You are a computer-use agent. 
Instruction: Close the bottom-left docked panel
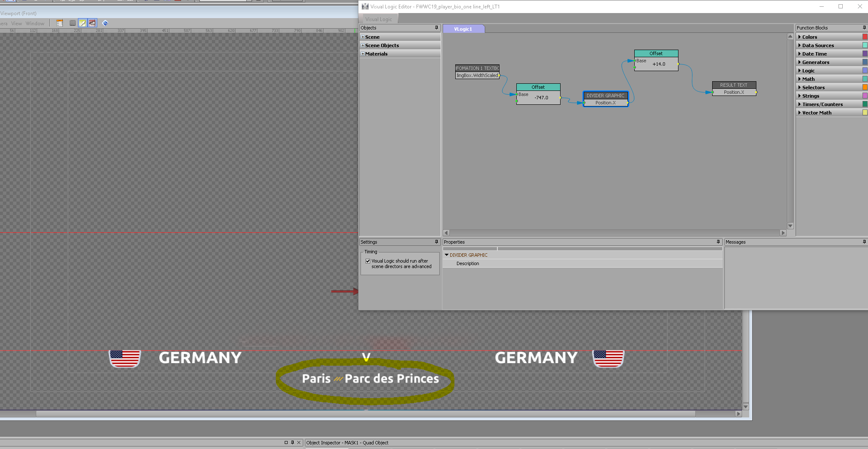(299, 442)
